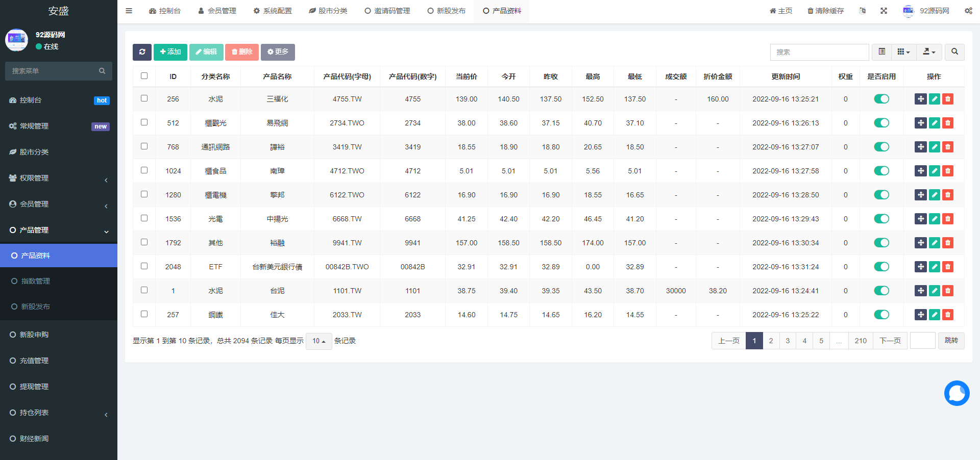Open 指数管理 in the sidebar menu

click(36, 281)
